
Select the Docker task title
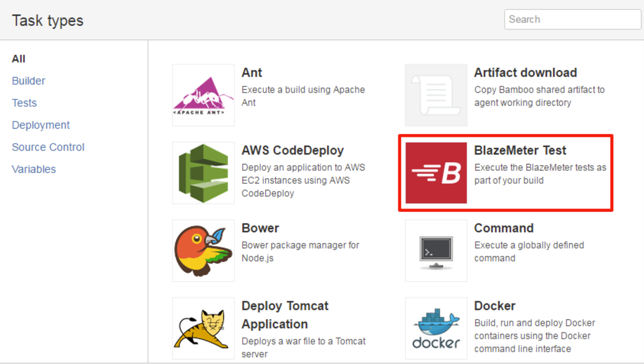(495, 306)
